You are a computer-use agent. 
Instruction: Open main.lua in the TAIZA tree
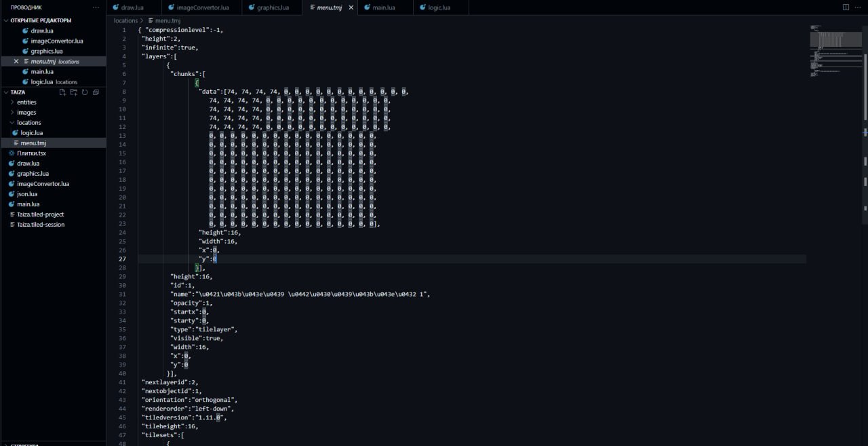click(x=53, y=204)
